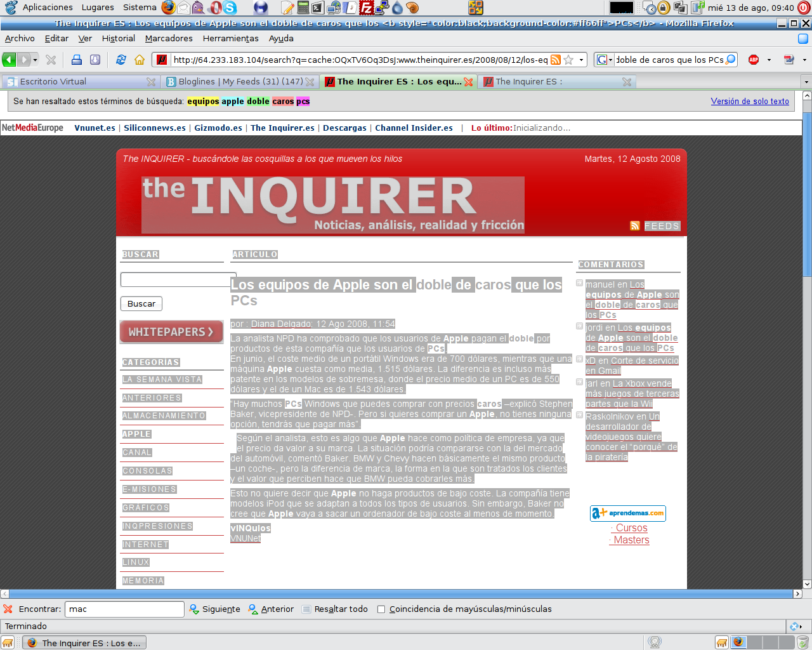Screen dimensions: 812x650
Task: Open the list-all-tabs dropdown
Action: click(x=806, y=82)
